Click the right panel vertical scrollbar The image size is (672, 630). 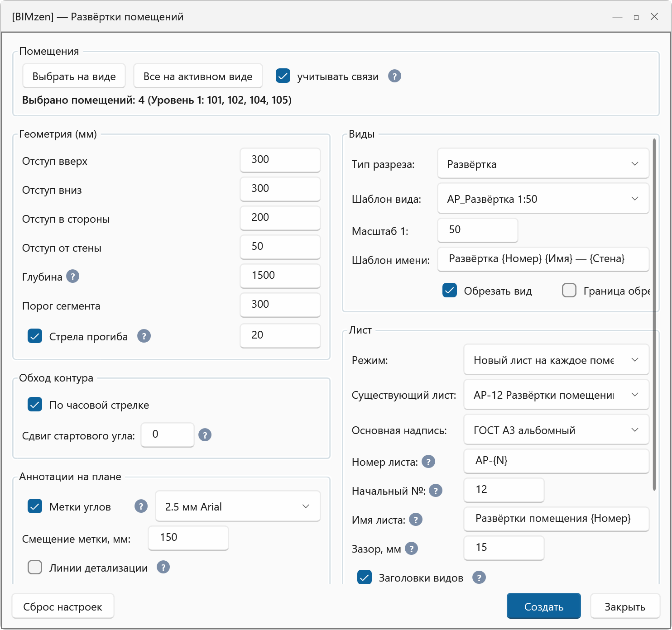tap(654, 315)
